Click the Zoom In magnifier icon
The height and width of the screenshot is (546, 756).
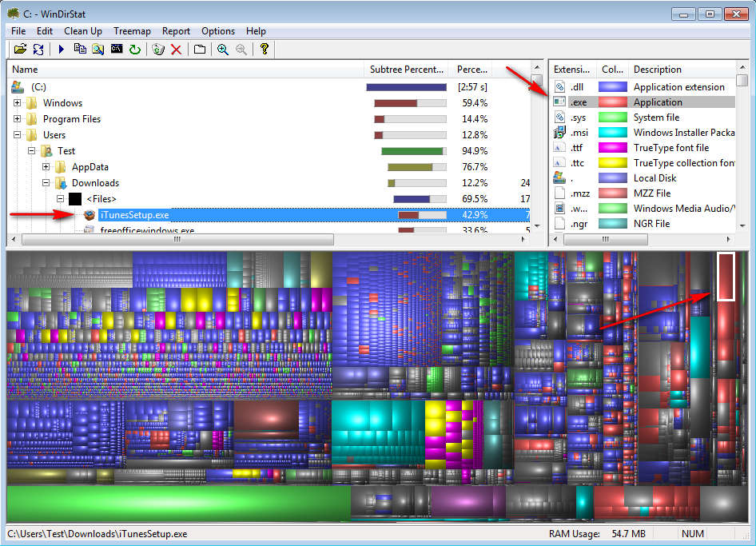click(x=223, y=50)
